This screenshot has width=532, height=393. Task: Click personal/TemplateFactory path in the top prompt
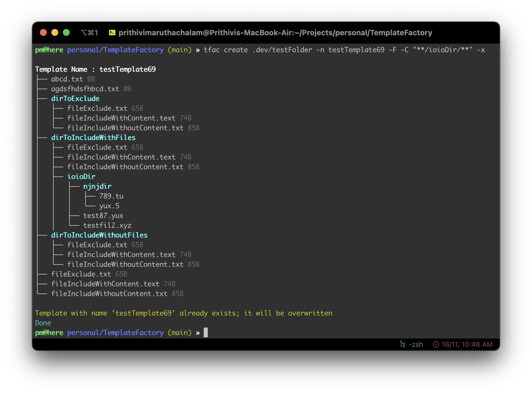[x=115, y=50]
